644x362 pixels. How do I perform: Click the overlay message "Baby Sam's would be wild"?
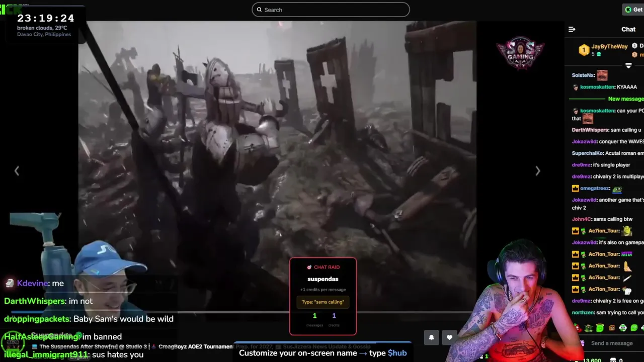[123, 319]
